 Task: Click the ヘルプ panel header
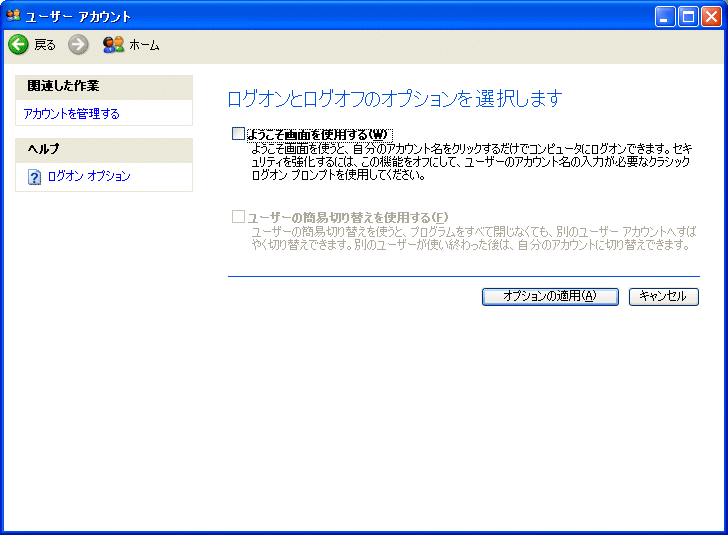(104, 150)
